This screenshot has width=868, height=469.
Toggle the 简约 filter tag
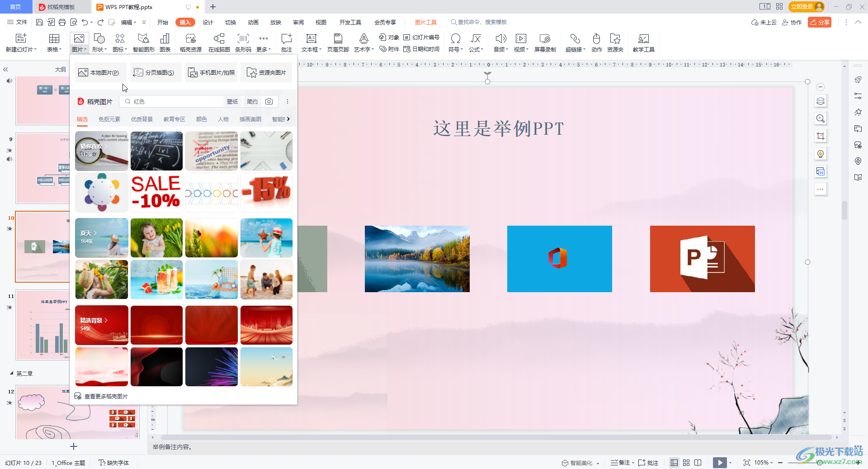(252, 101)
